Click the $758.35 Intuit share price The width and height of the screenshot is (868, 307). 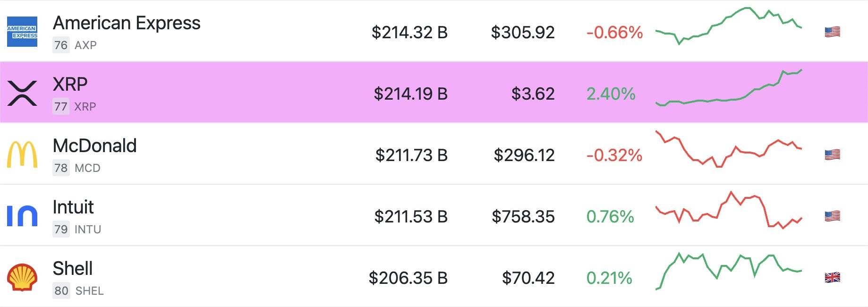tap(523, 217)
